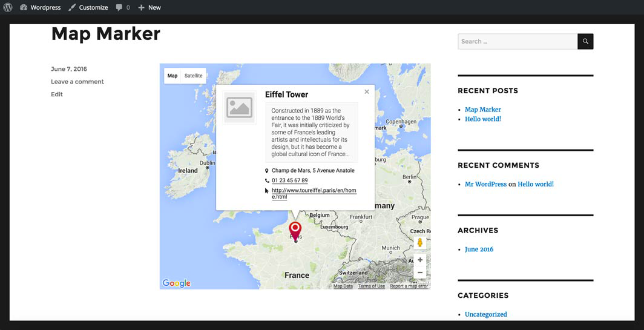
Task: Open the June 2016 archive link
Action: coord(479,249)
